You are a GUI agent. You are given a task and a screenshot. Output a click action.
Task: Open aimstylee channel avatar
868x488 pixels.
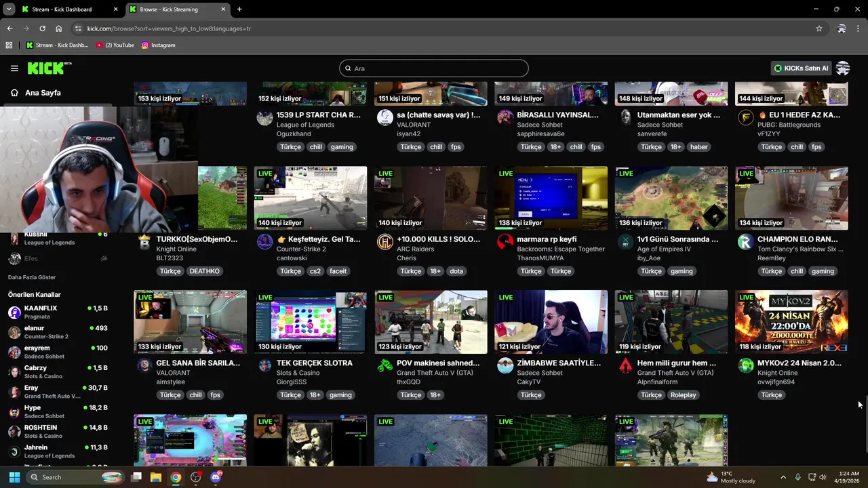(144, 365)
